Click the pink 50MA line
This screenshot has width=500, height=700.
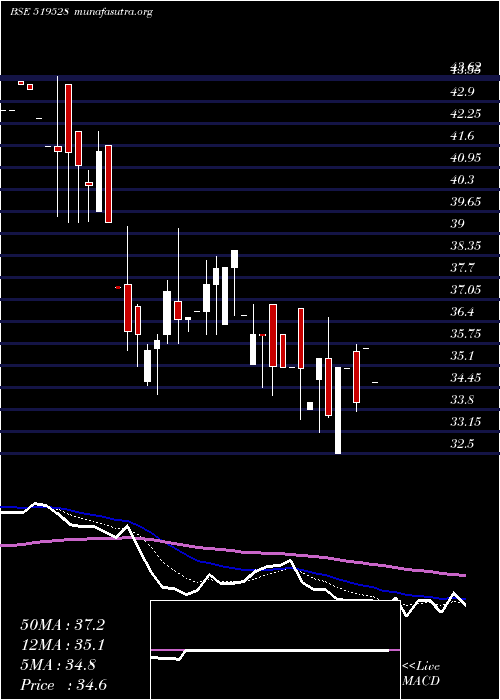[232, 551]
